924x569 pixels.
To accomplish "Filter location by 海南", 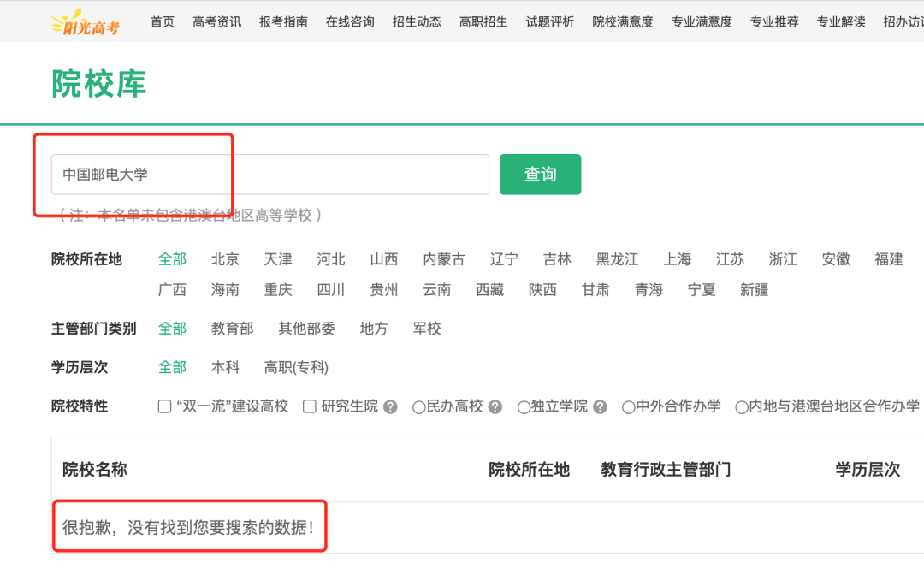I will 225,290.
